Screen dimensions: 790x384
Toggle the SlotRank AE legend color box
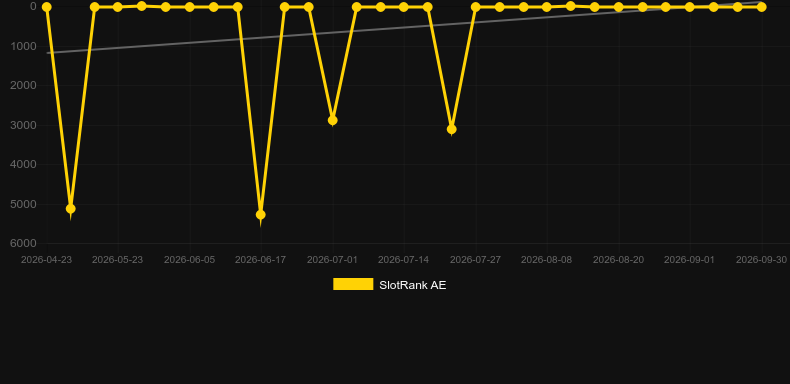click(x=353, y=284)
